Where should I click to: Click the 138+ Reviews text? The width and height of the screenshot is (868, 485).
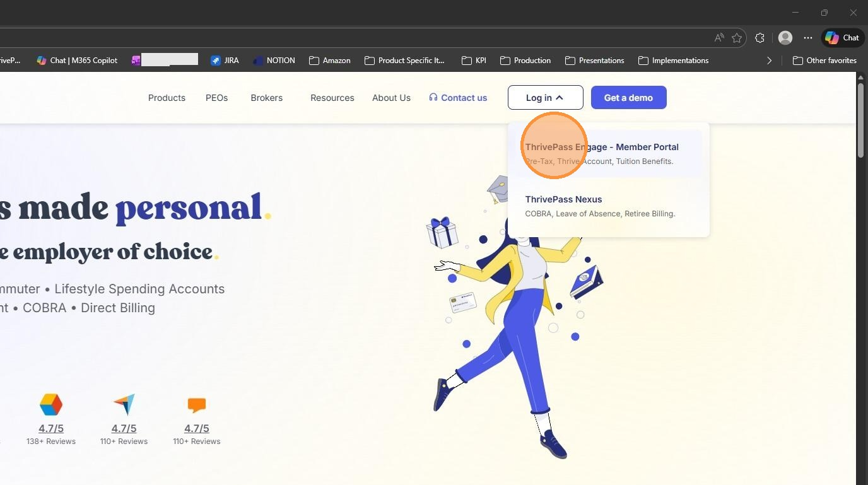point(51,441)
